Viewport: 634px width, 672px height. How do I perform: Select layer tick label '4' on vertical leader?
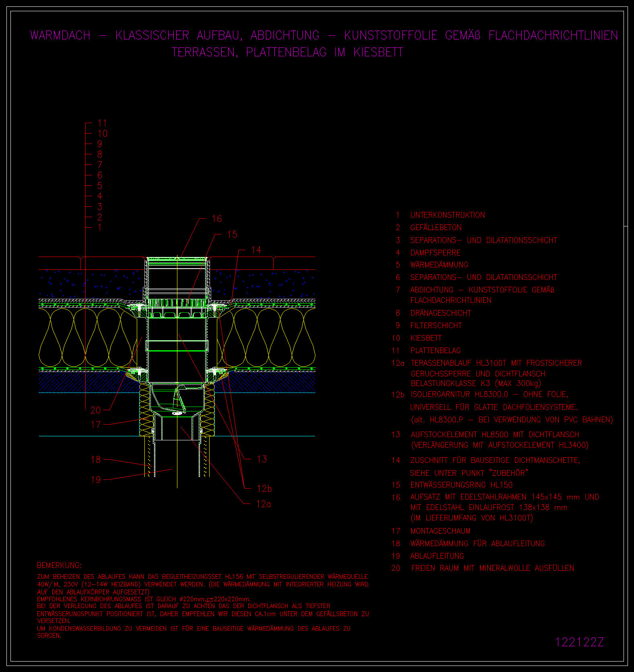click(100, 196)
